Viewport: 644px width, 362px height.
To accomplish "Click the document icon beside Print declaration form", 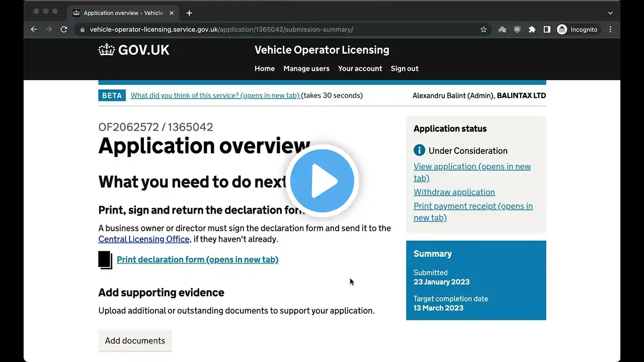I will (x=105, y=260).
